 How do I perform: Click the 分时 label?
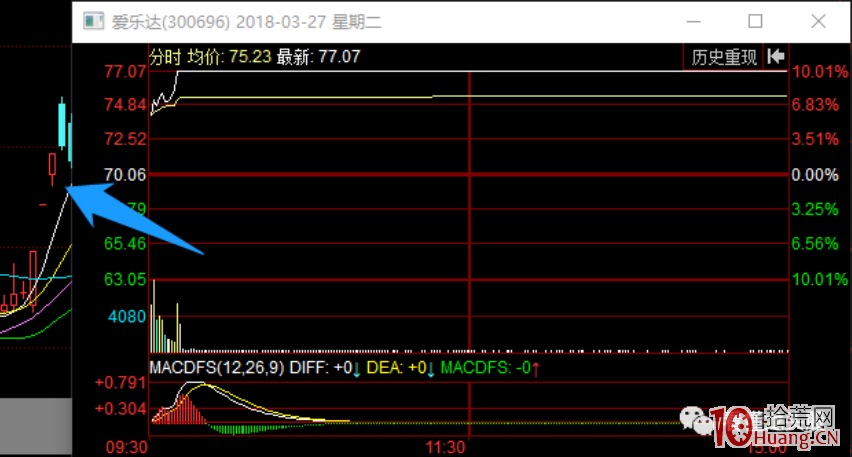coord(165,57)
